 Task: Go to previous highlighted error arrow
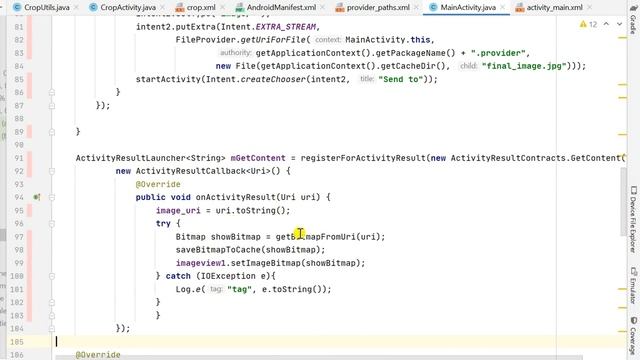[x=606, y=24]
